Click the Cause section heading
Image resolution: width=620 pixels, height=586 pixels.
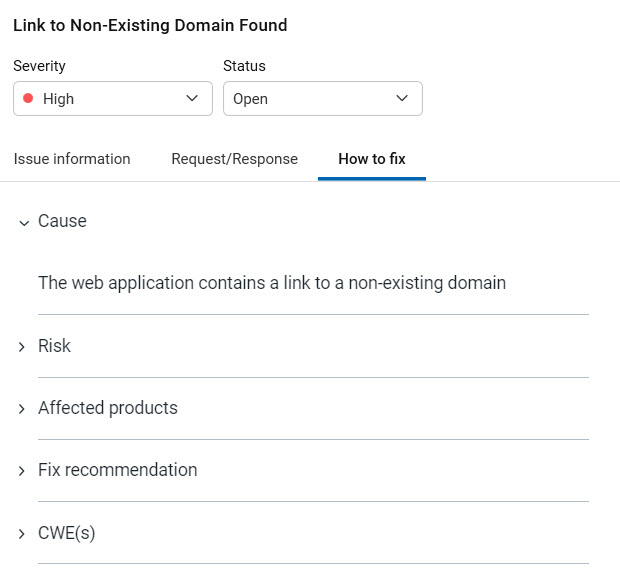[x=62, y=221]
